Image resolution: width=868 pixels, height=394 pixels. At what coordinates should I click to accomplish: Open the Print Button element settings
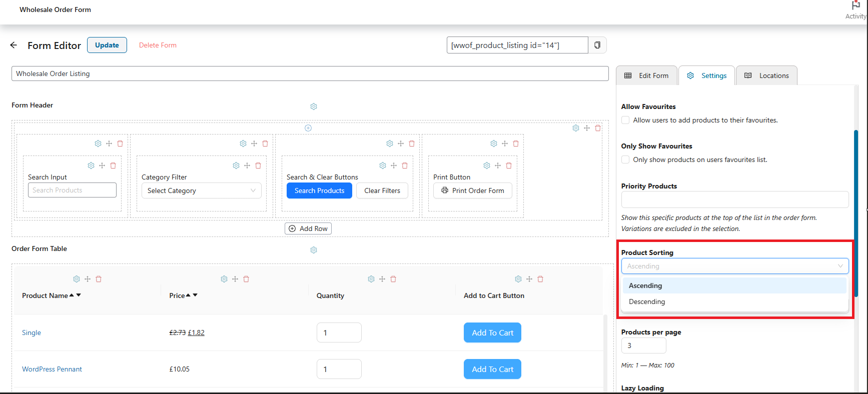pyautogui.click(x=487, y=165)
